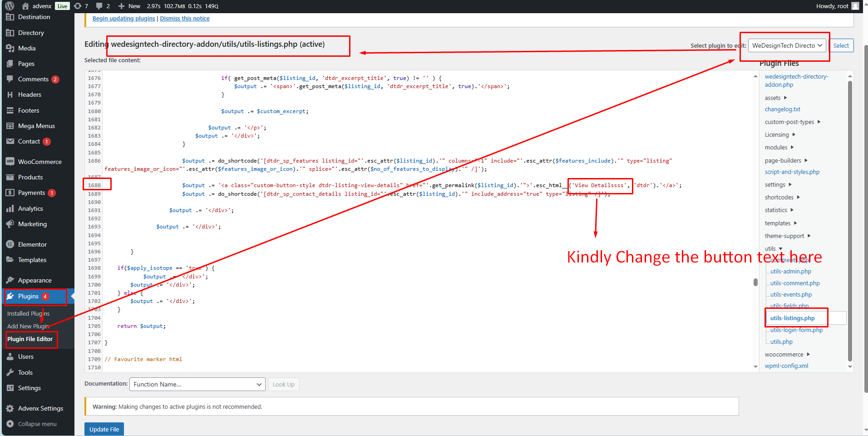Open the Function Name documentation dropdown
868x436 pixels.
point(197,384)
